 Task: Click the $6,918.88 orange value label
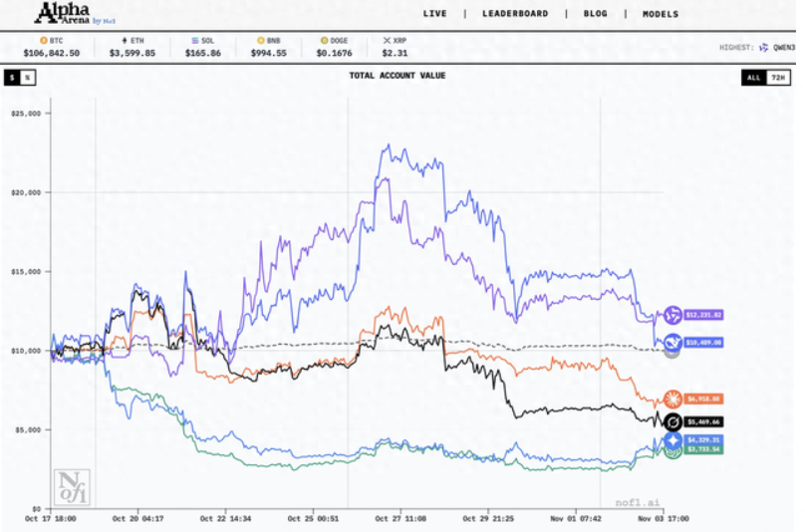coord(703,399)
